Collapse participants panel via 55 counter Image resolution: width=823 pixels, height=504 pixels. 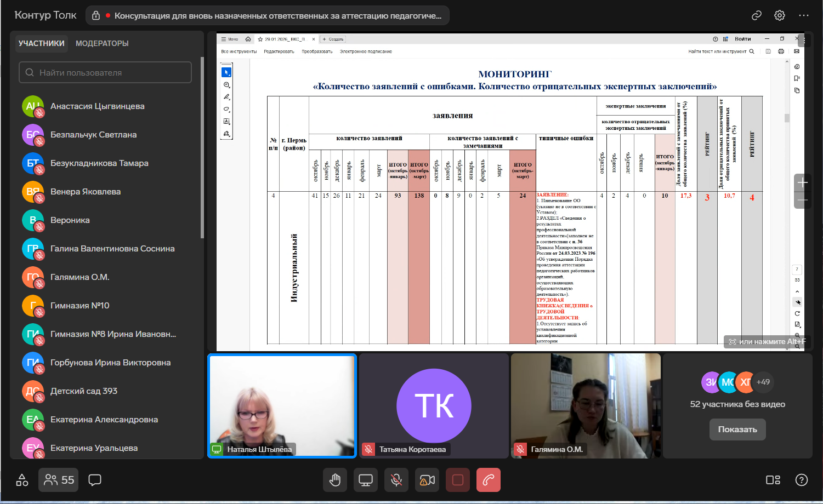[x=59, y=480]
